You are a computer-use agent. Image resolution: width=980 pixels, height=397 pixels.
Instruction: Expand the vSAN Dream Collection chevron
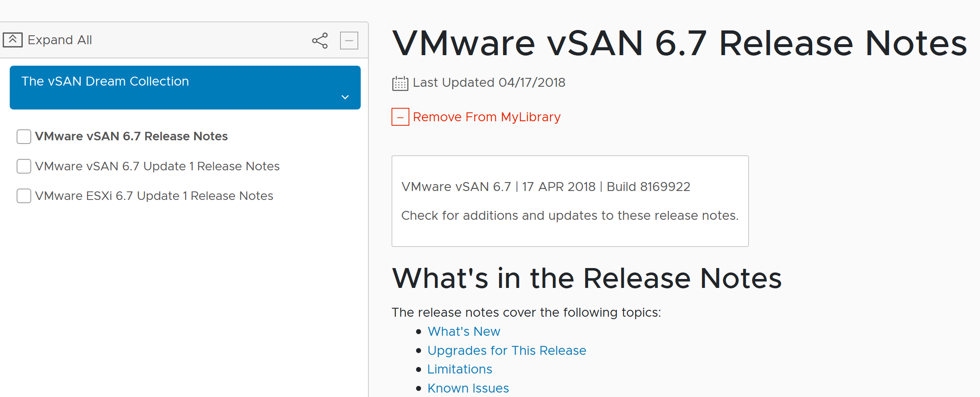point(345,97)
